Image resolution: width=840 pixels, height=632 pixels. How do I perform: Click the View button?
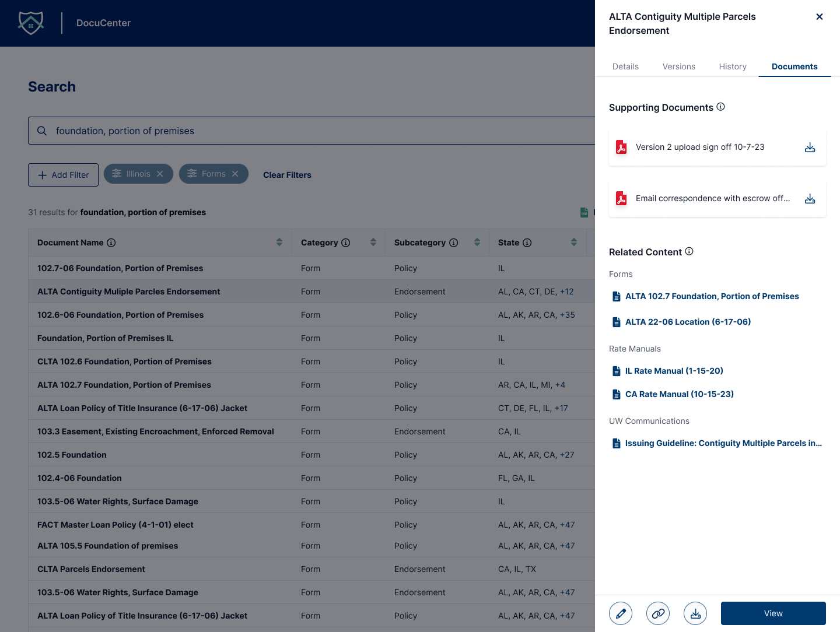pos(773,613)
